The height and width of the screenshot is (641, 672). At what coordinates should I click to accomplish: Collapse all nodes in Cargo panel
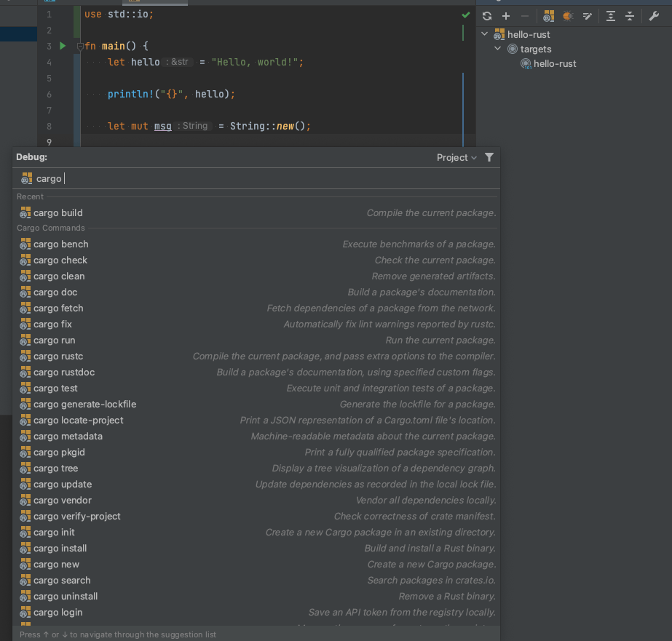[630, 16]
